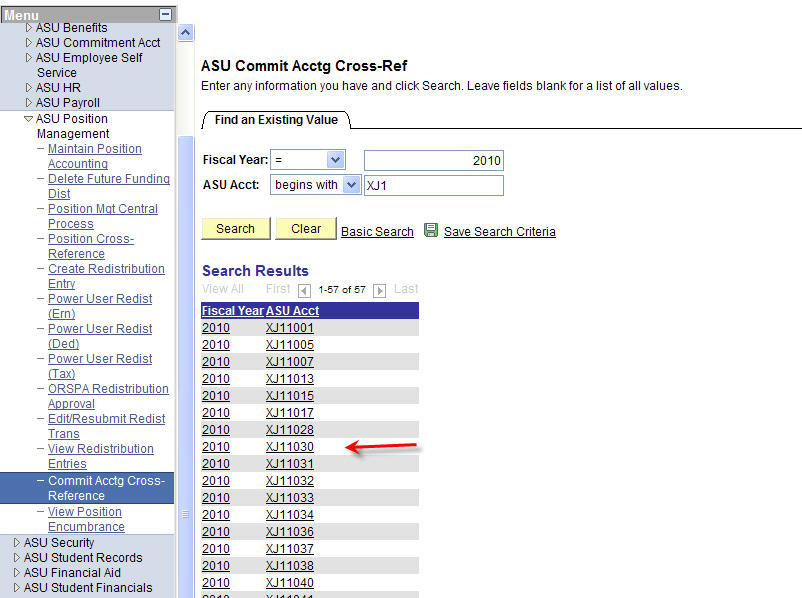Switch to Basic Search link
This screenshot has width=802, height=598.
pyautogui.click(x=377, y=231)
